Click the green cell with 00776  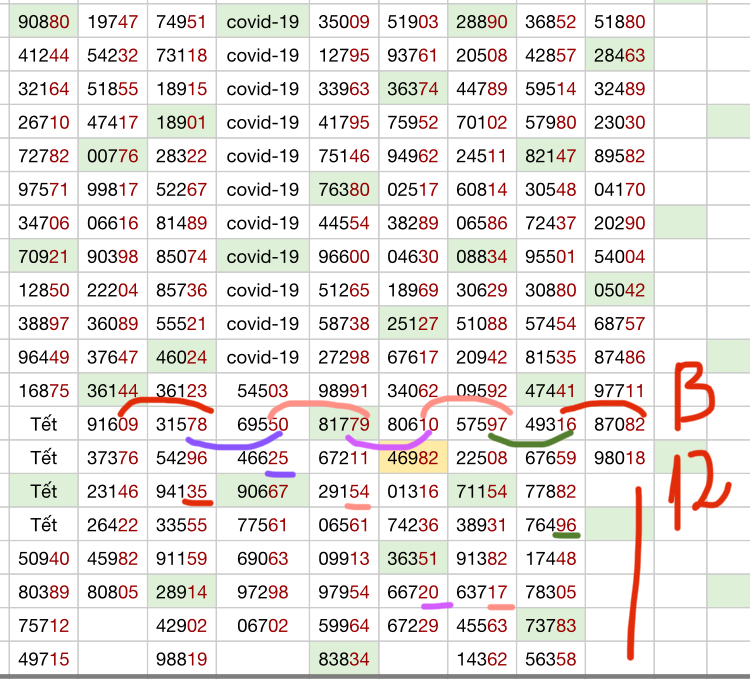[x=112, y=155]
